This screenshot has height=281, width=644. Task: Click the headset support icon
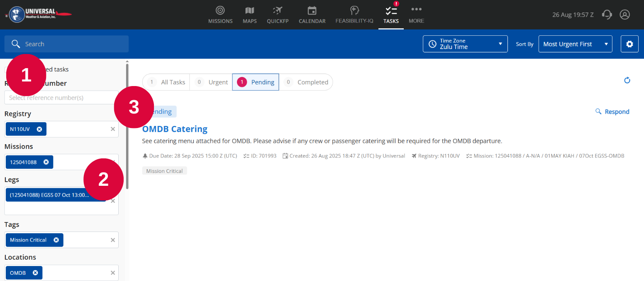click(607, 15)
